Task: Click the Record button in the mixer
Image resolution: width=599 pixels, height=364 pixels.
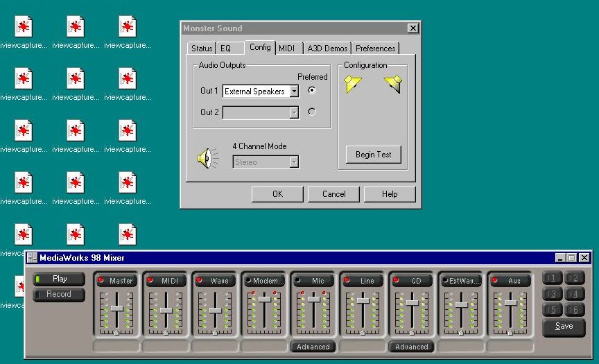Action: 59,294
